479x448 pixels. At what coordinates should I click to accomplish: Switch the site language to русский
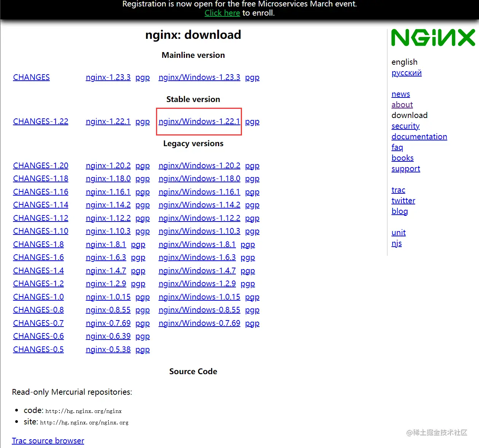click(406, 73)
